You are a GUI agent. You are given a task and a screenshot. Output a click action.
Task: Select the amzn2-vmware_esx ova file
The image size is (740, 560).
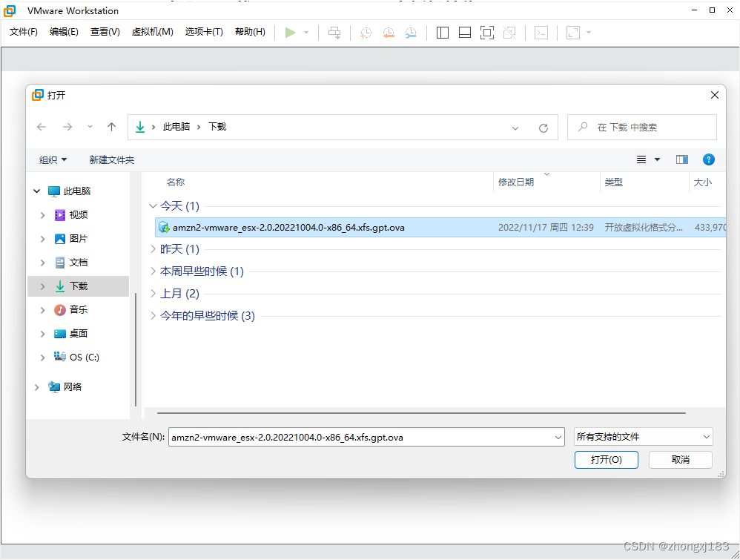click(289, 227)
